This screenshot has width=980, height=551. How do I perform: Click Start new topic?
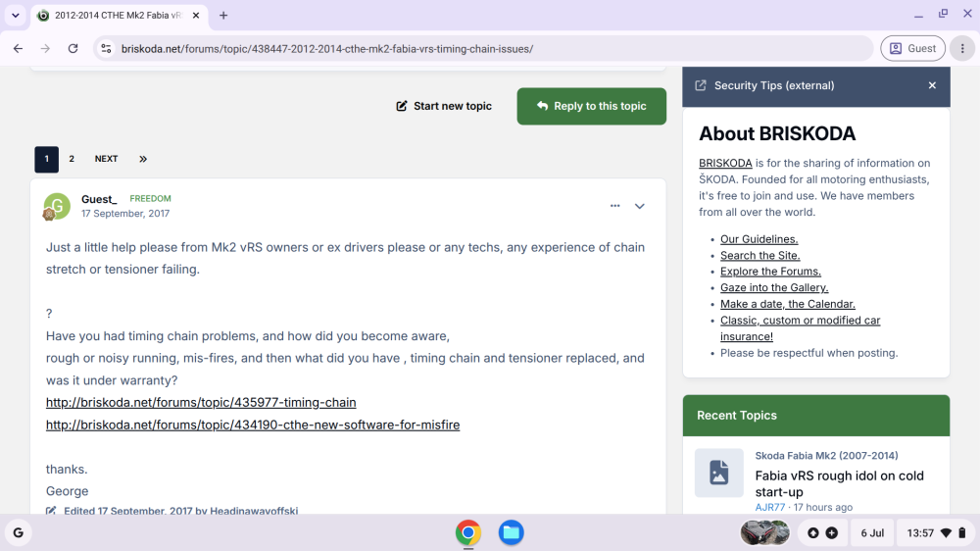pos(444,106)
